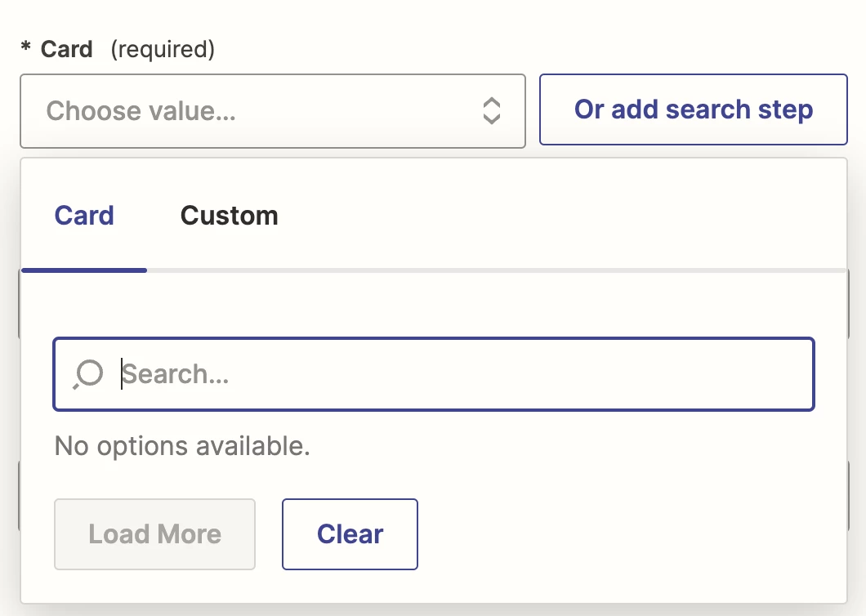Click the Clear button
This screenshot has width=866, height=616.
350,534
